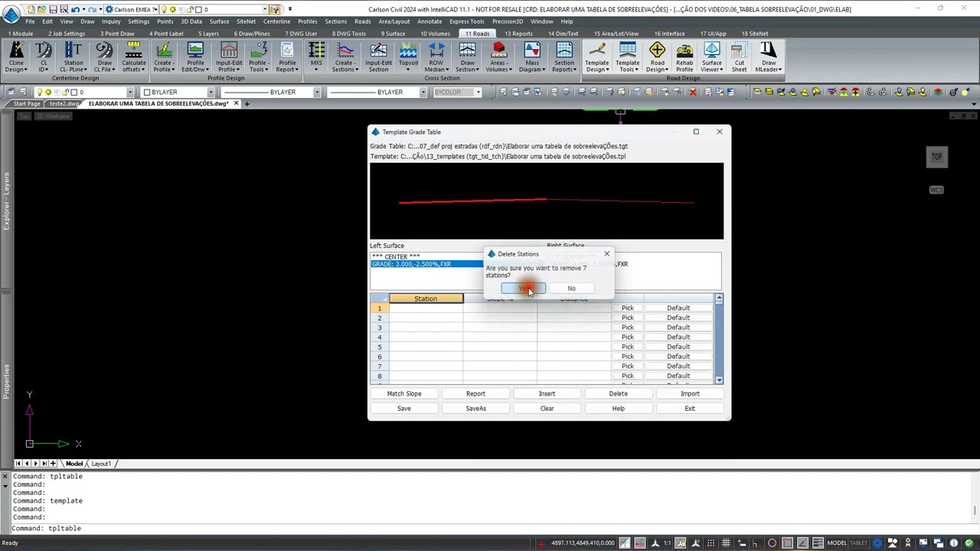
Task: Open the Cline Design tool in the ribbon
Action: click(x=16, y=57)
